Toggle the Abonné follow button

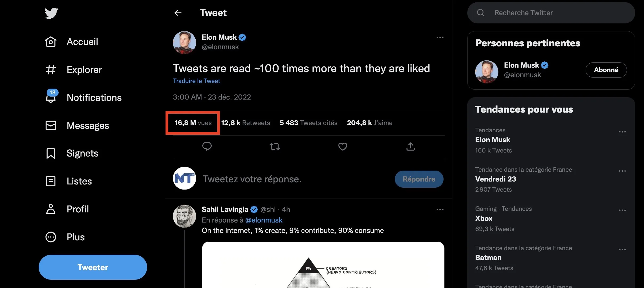(x=606, y=70)
